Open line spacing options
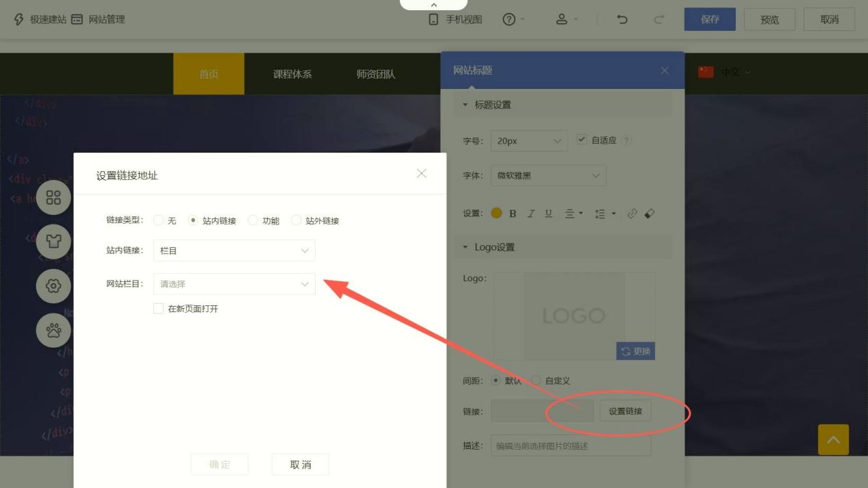This screenshot has width=868, height=488. coord(605,214)
